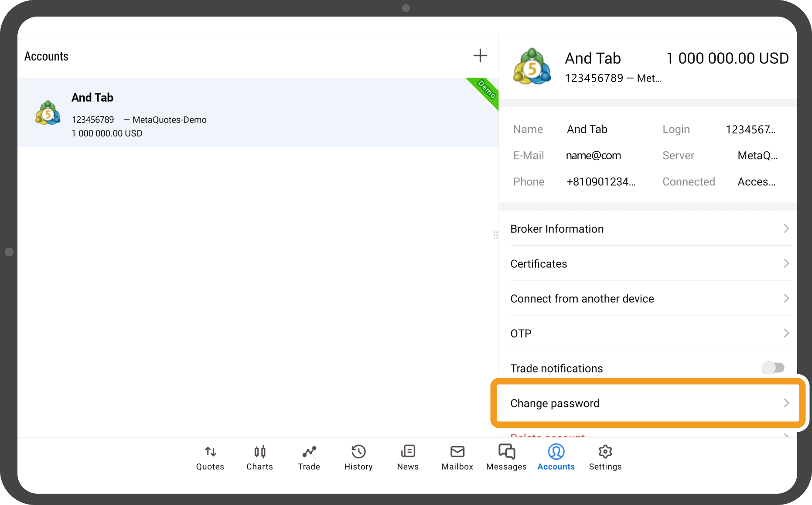
Task: Open the News icon
Action: point(408,452)
